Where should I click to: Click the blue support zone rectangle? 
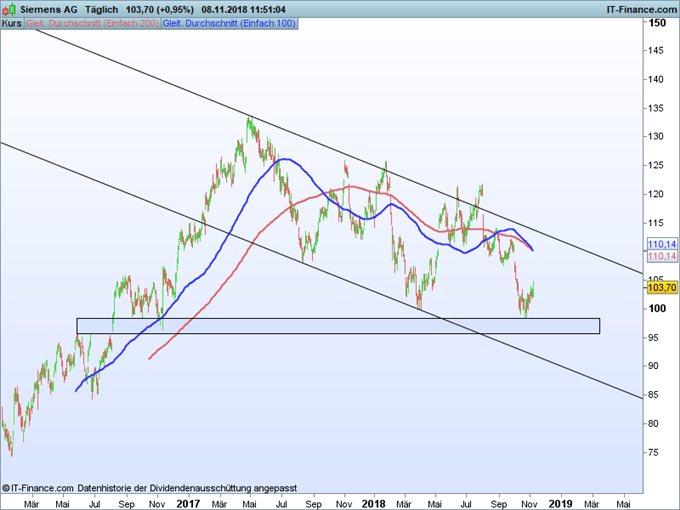(338, 326)
